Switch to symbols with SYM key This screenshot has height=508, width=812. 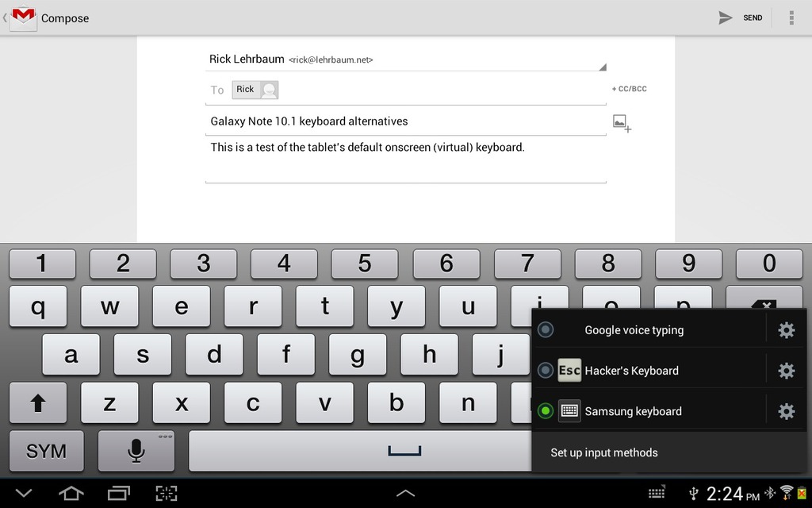(46, 451)
